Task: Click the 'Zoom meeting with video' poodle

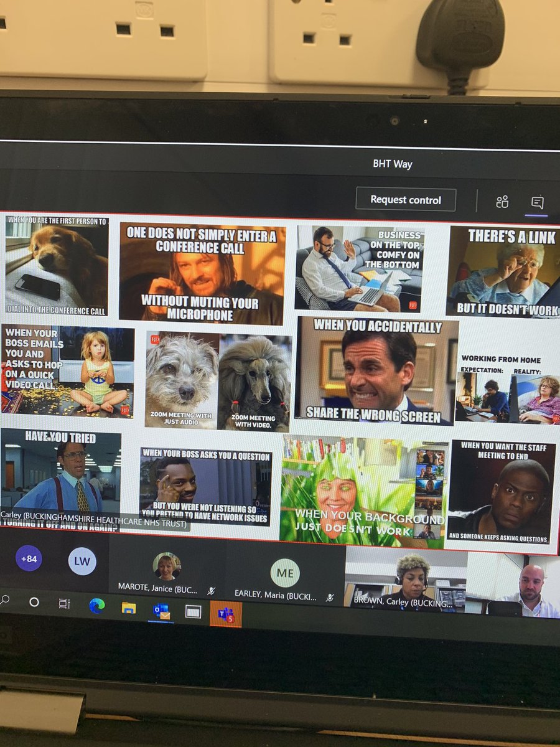Action: point(254,382)
